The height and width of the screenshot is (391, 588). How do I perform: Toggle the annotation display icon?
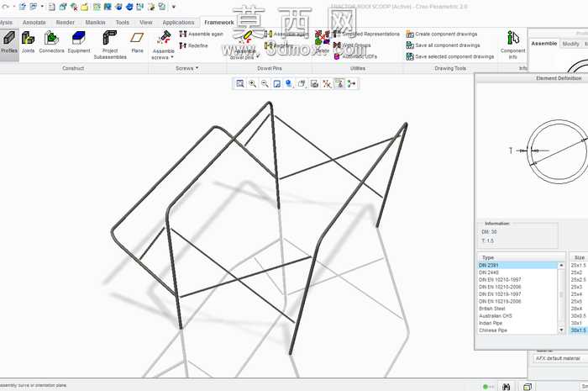pyautogui.click(x=339, y=84)
